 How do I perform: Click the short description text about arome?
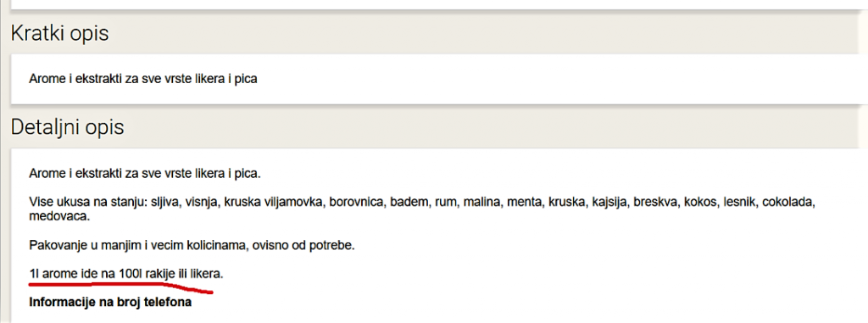[x=143, y=79]
